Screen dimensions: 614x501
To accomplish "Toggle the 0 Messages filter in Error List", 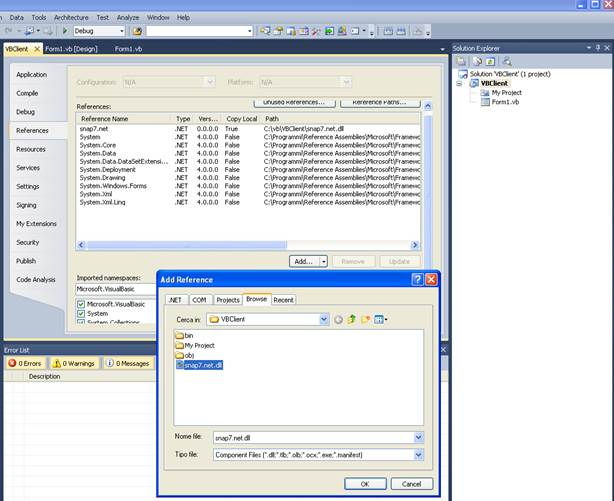I will click(x=128, y=364).
